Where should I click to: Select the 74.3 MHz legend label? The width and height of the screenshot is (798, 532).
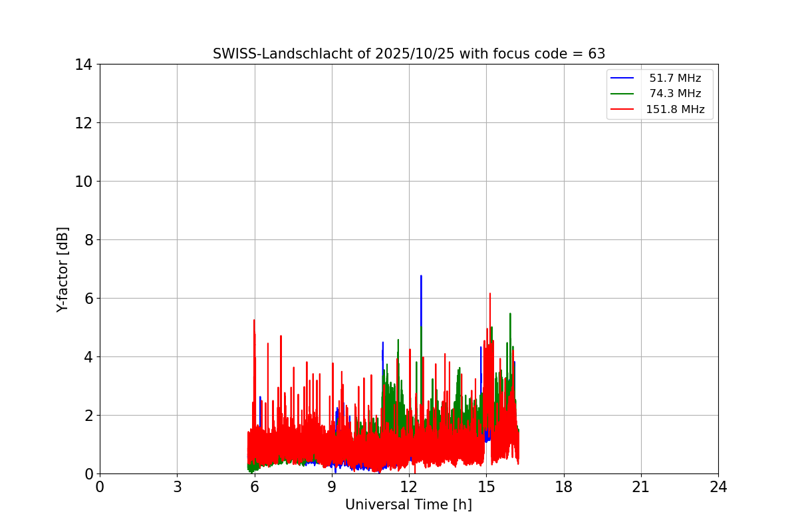click(x=675, y=94)
